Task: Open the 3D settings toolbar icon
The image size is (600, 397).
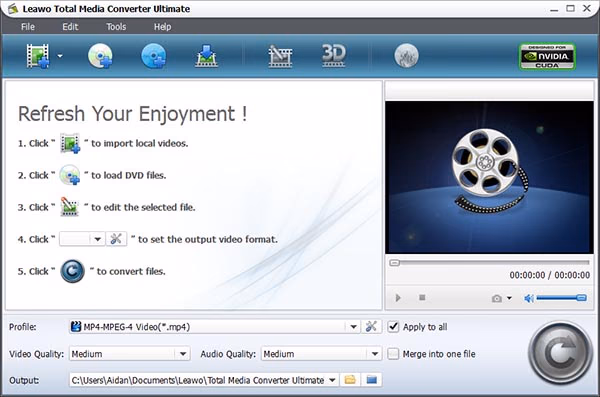Action: (334, 56)
